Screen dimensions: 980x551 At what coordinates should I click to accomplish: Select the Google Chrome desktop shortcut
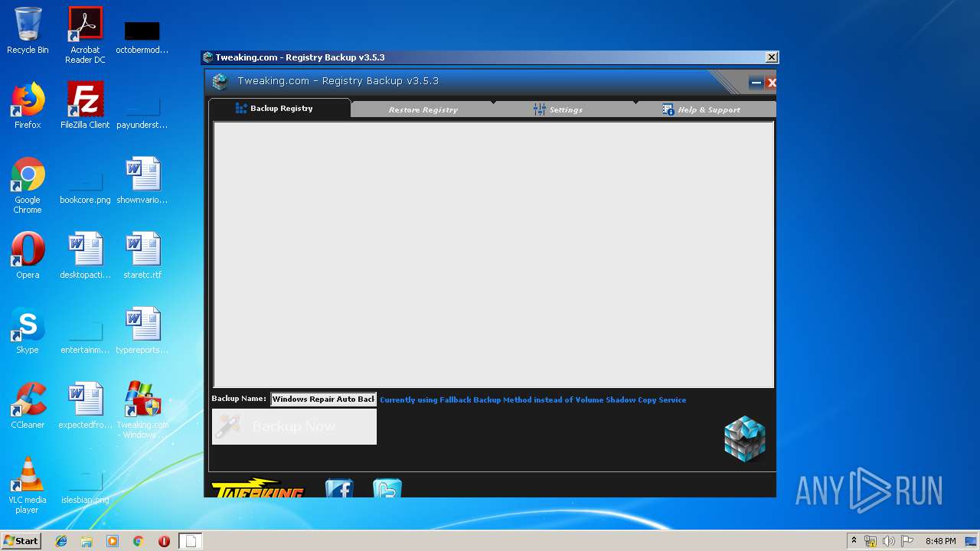28,185
